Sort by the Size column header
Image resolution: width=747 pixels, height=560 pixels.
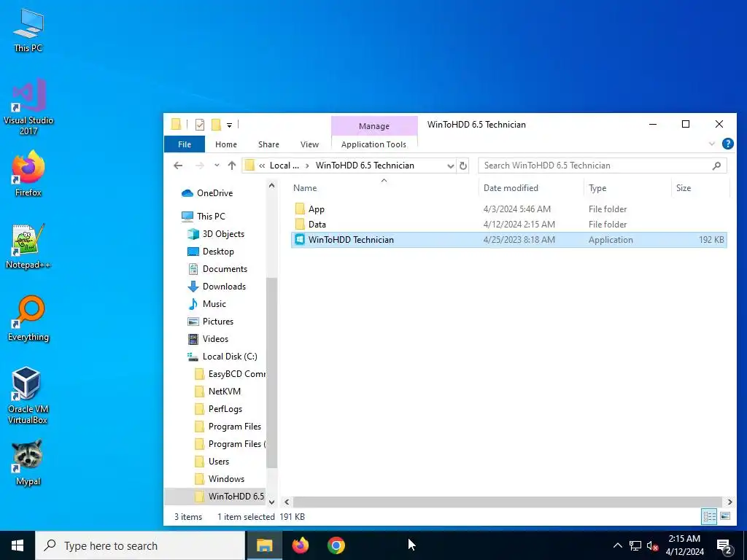tap(700, 188)
